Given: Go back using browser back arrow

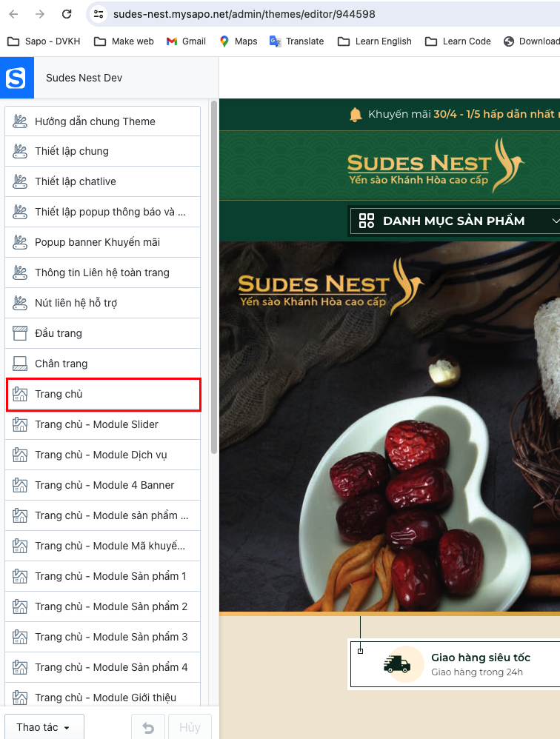Looking at the screenshot, I should (13, 14).
